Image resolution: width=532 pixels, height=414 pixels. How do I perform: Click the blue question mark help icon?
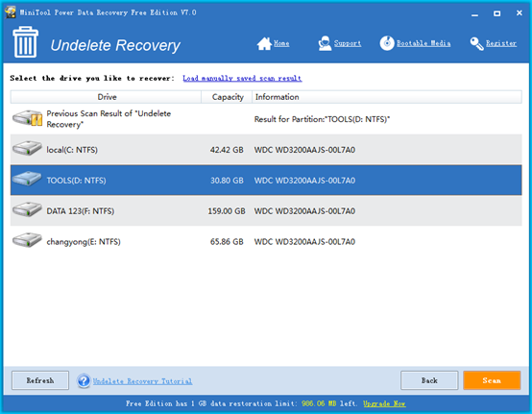[84, 380]
